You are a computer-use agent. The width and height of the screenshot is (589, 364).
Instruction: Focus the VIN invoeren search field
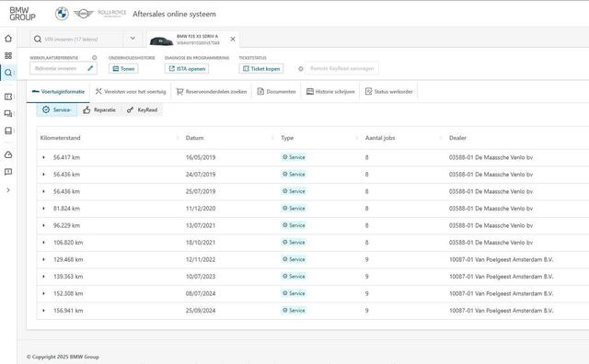(76, 39)
